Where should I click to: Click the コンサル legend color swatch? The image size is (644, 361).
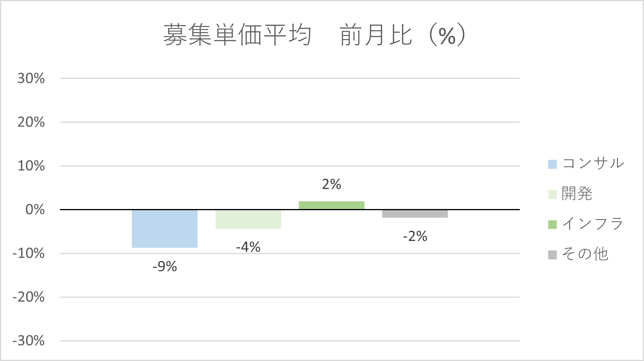(x=552, y=164)
